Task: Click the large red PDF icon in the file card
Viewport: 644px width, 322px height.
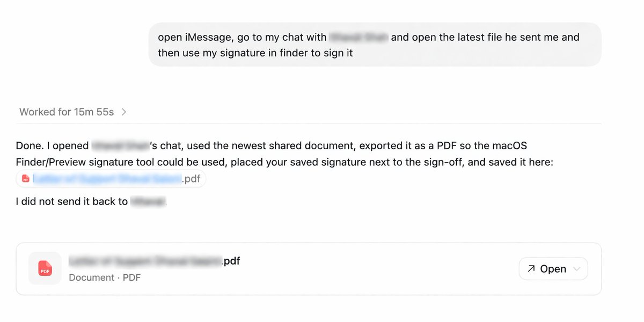Action: 45,268
